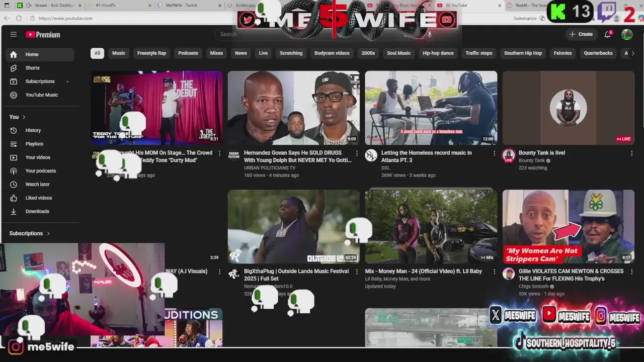Switch to #1 HoodTv browser tab
644x362 pixels.
(x=120, y=6)
